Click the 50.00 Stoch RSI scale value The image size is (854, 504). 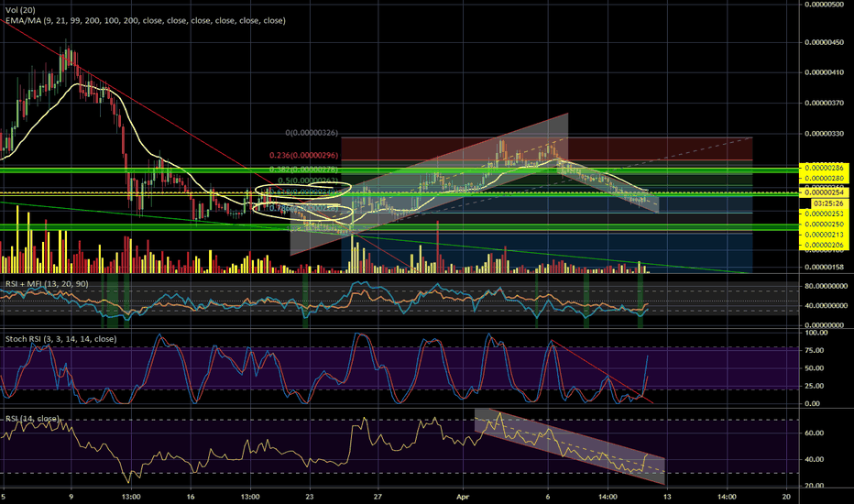[x=813, y=368]
